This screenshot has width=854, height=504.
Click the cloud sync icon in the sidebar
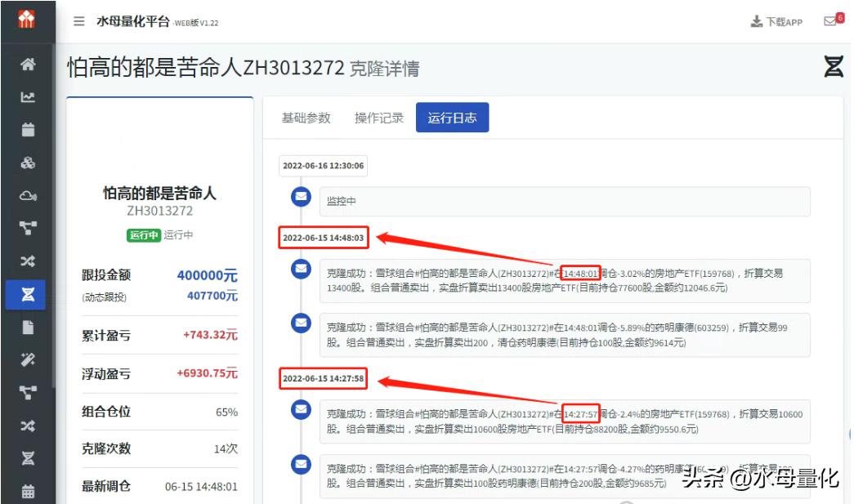tap(29, 195)
